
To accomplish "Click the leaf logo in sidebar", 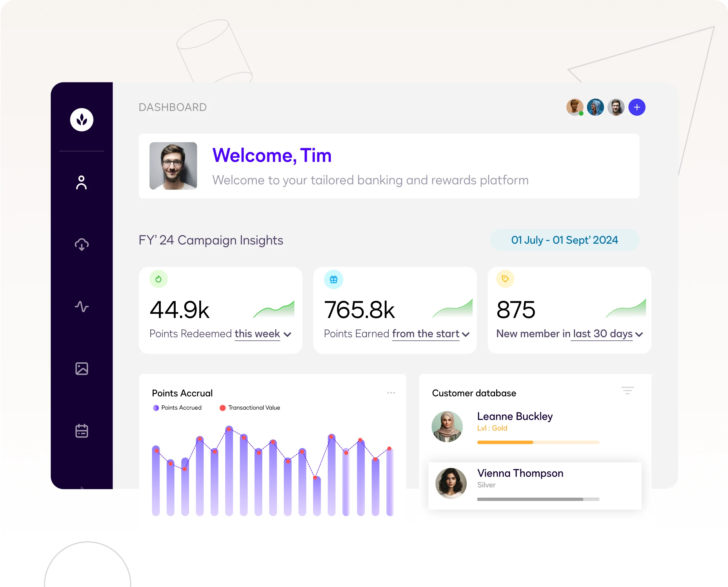I will click(x=82, y=120).
